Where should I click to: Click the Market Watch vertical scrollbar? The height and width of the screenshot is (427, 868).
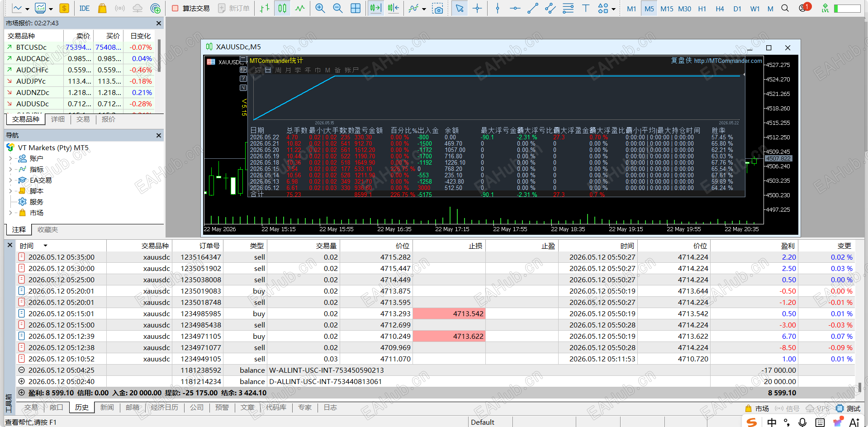pyautogui.click(x=159, y=56)
